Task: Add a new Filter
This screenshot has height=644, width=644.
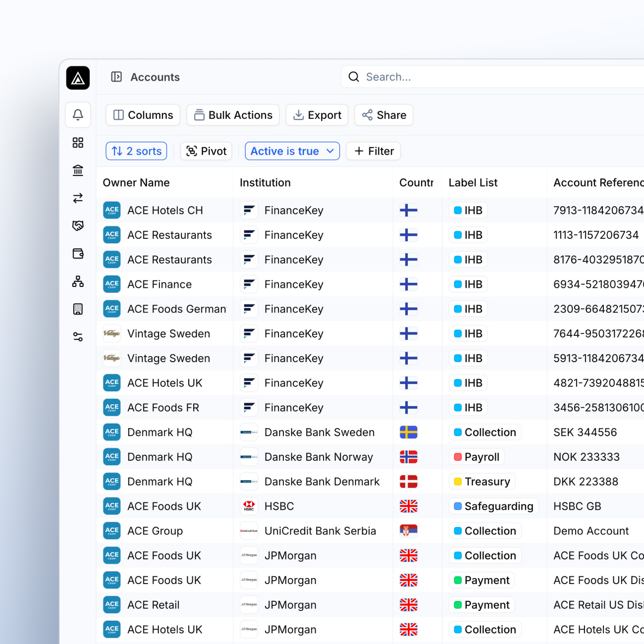Action: (x=374, y=151)
